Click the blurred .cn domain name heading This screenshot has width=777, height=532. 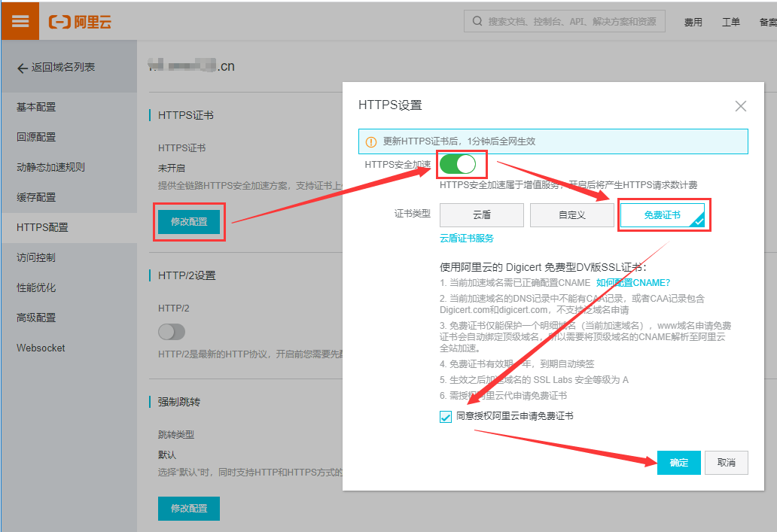point(191,66)
